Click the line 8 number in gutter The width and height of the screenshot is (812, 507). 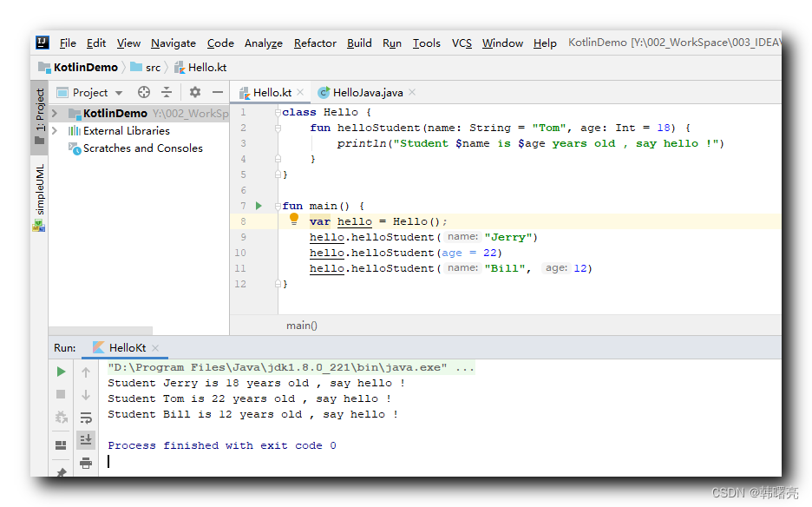(243, 221)
